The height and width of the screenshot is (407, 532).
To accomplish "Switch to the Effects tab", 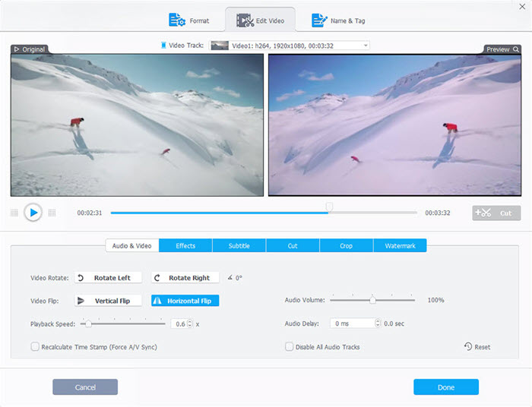I will [x=185, y=246].
